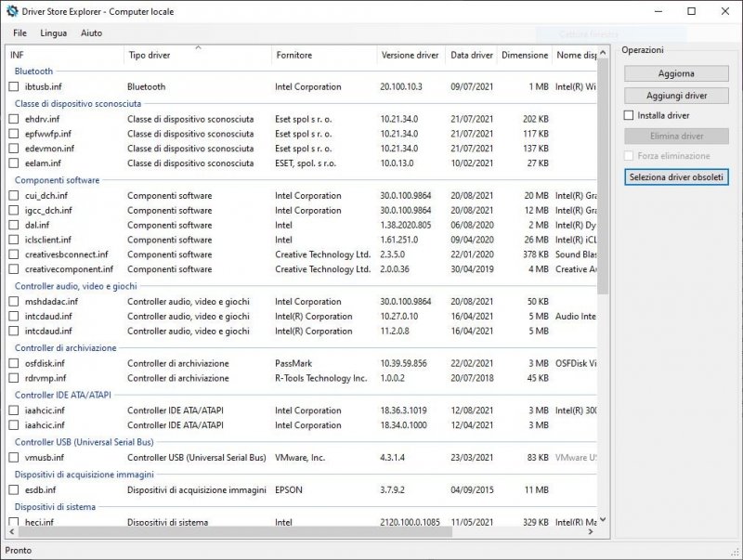Click the vertical scrollbar thumb in driver list
This screenshot has height=560, width=743.
[x=604, y=176]
